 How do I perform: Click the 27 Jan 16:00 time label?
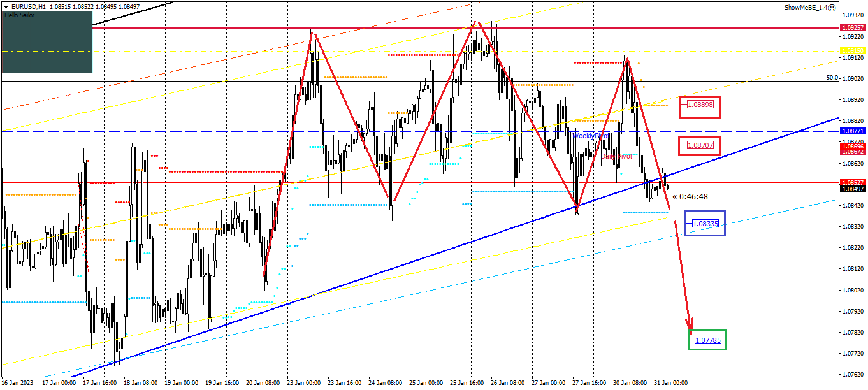click(591, 383)
